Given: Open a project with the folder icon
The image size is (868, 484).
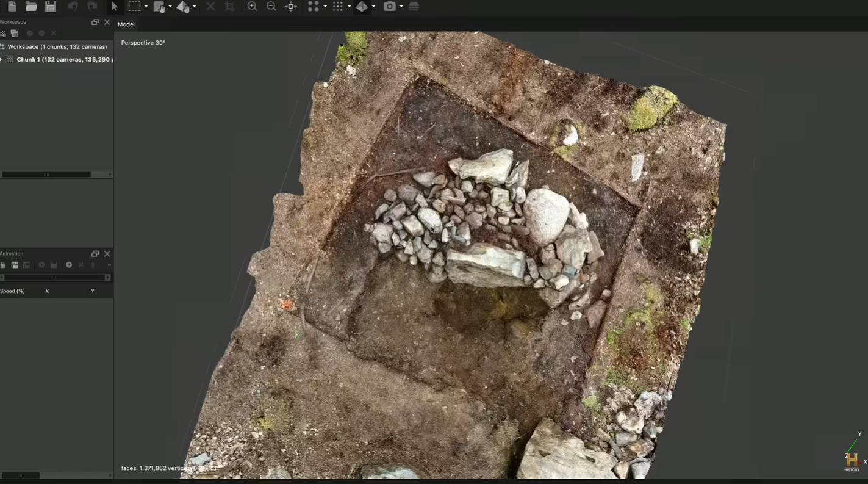Looking at the screenshot, I should pos(31,7).
